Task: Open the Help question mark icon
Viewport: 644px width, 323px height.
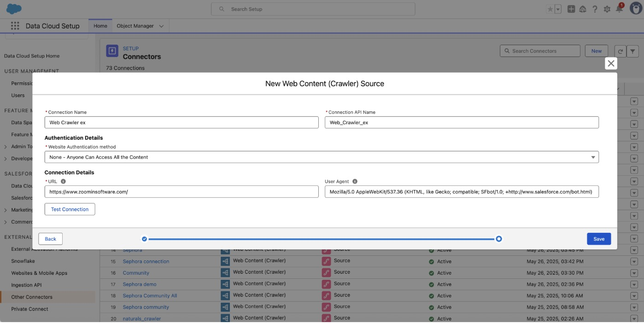Action: coord(595,9)
